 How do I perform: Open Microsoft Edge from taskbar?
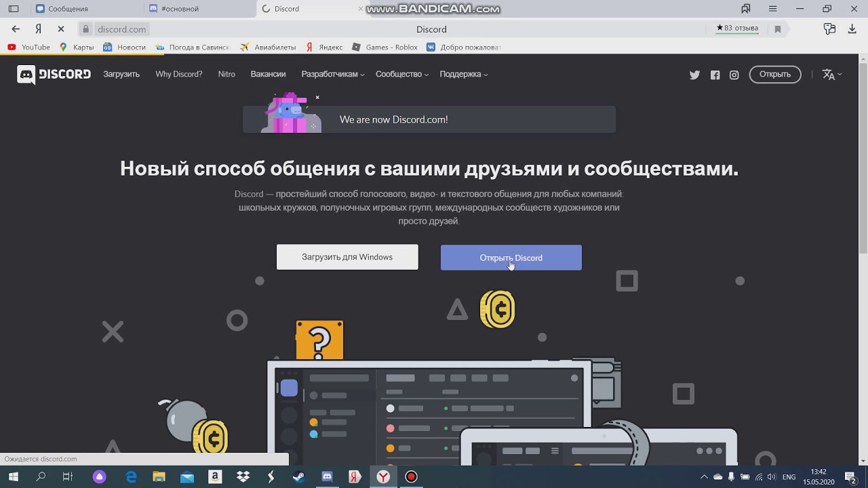[x=131, y=477]
